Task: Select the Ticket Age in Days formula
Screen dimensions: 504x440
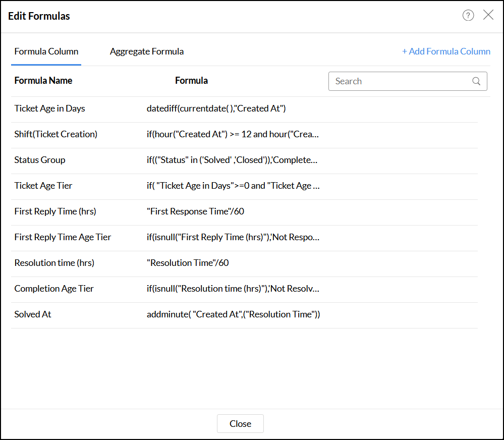Action: point(49,108)
